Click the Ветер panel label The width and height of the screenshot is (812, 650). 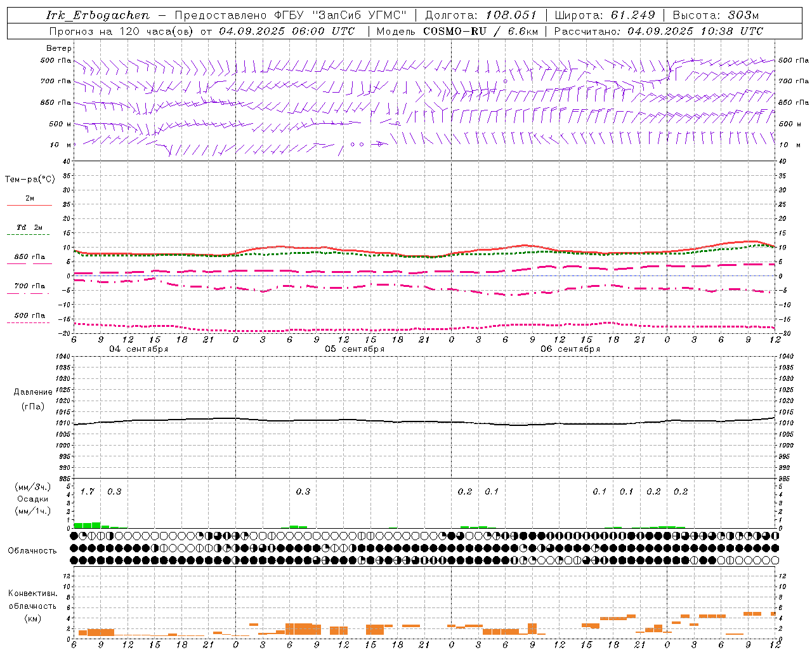[59, 48]
